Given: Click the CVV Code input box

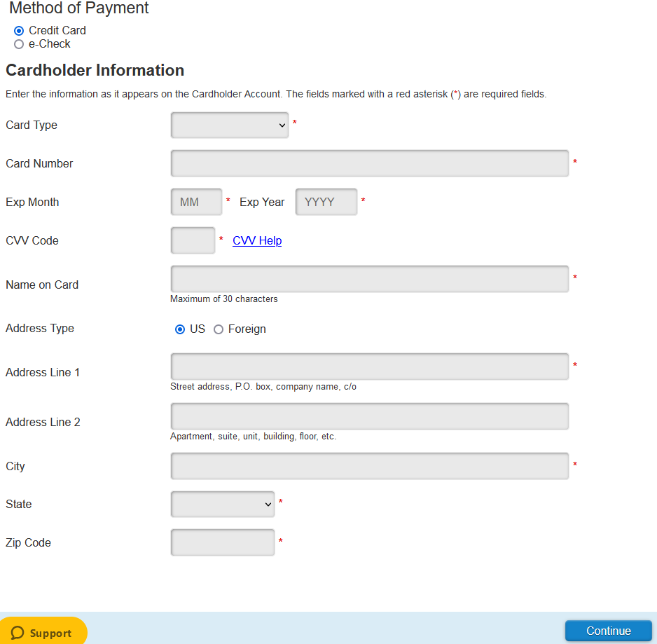Looking at the screenshot, I should 193,240.
